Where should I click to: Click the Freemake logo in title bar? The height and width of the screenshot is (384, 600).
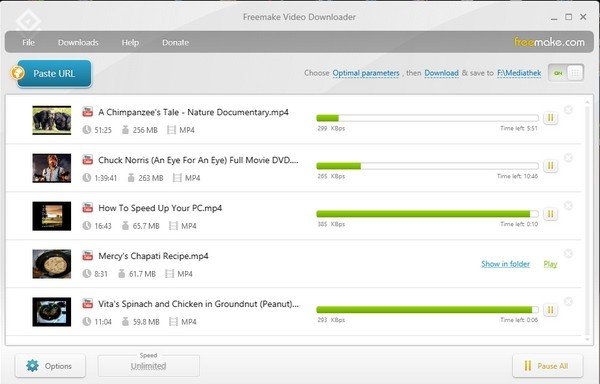point(28,22)
